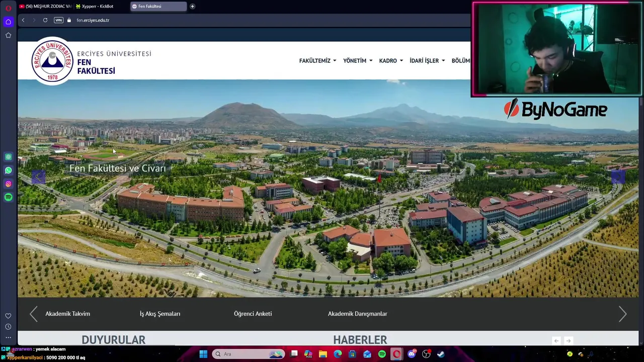The height and width of the screenshot is (362, 644).
Task: Open the bookmarks star in Opera sidebar
Action: (8, 35)
